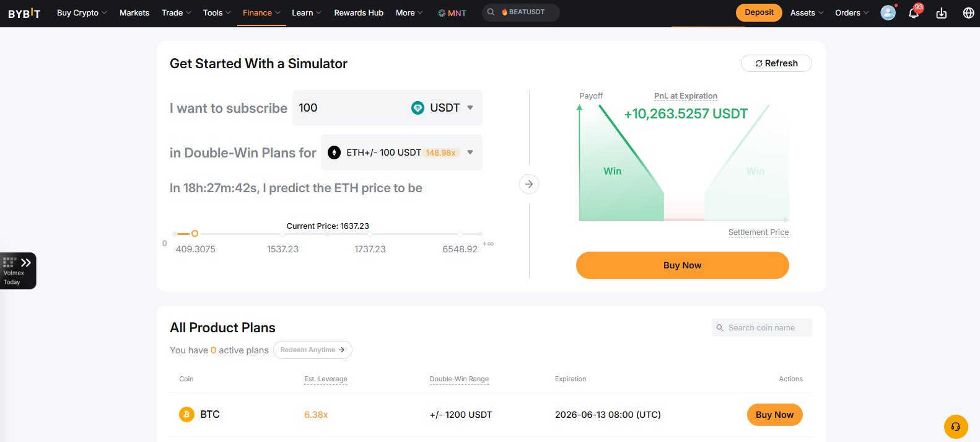
Task: Expand the Orders dropdown
Action: tap(852, 13)
